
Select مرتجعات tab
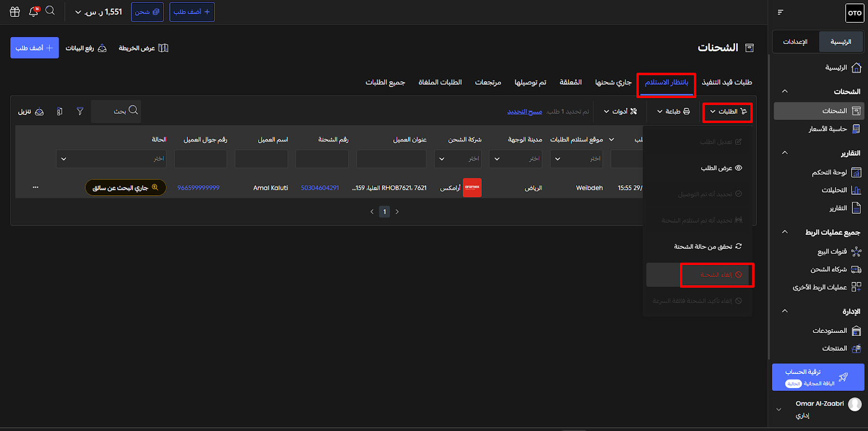[488, 82]
